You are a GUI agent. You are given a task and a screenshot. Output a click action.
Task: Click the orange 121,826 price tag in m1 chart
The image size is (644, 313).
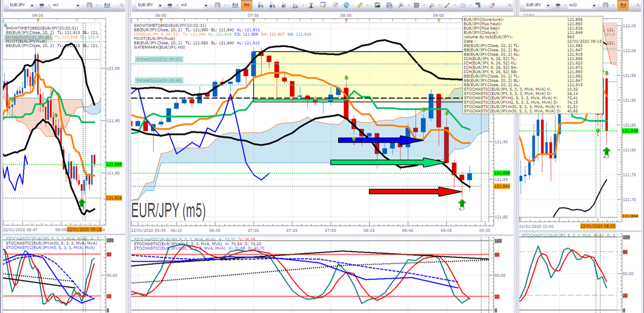click(114, 198)
